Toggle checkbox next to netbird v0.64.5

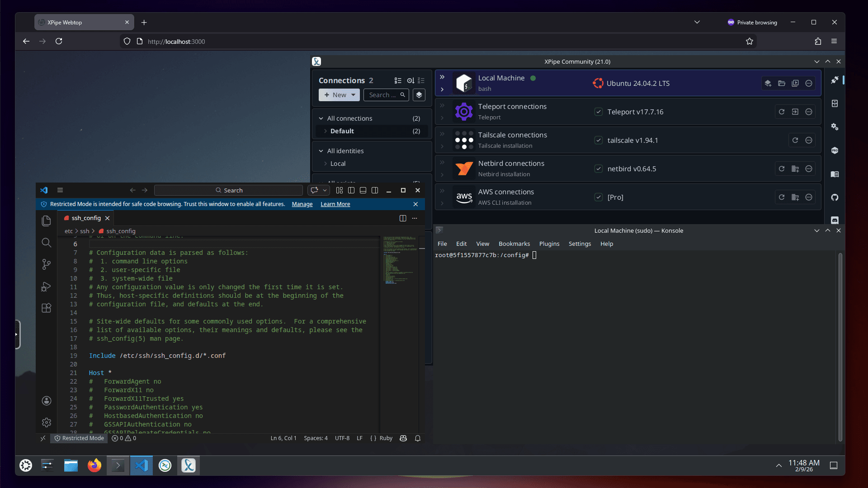[598, 169]
